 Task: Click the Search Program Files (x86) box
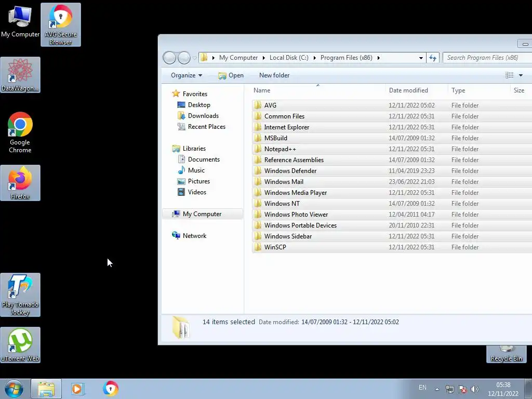487,58
